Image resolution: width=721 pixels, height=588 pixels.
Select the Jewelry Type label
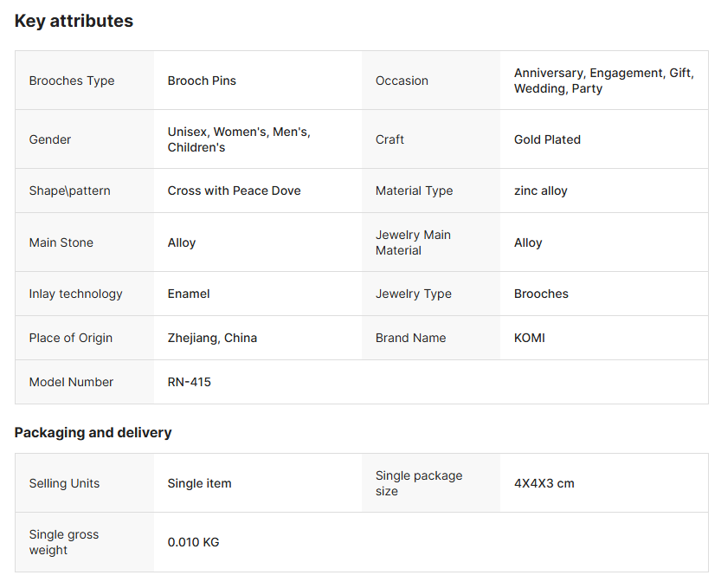[x=413, y=294]
